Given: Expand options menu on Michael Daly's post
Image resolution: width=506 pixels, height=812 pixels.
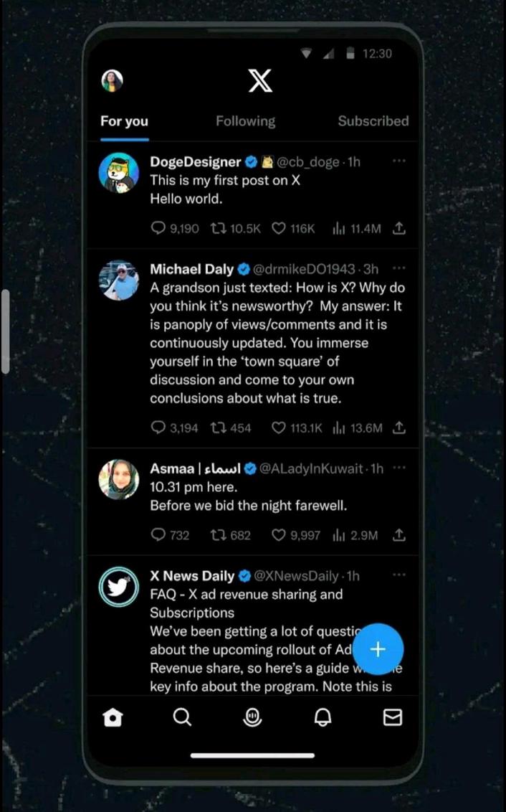Looking at the screenshot, I should coord(399,268).
